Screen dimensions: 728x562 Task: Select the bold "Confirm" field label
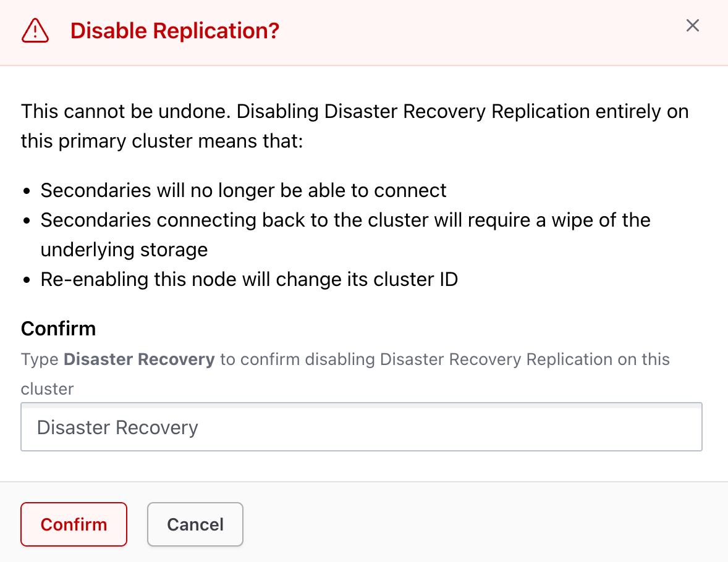tap(58, 329)
